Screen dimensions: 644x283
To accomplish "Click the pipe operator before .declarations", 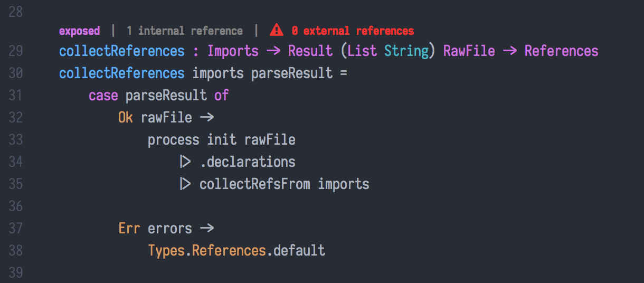I will click(x=185, y=162).
